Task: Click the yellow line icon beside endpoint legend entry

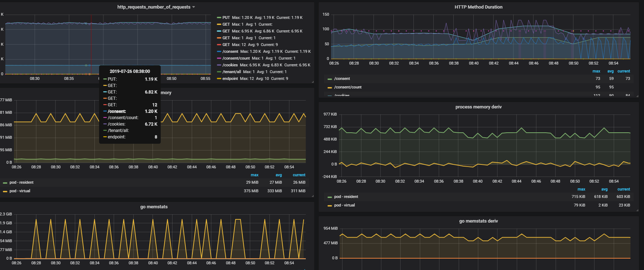Action: pos(219,78)
